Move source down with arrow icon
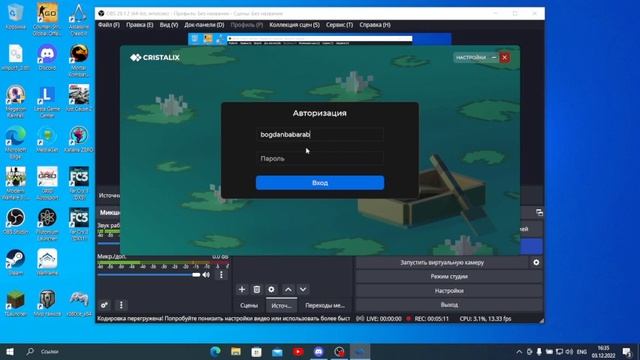Viewport: 640px width, 360px height. (303, 289)
